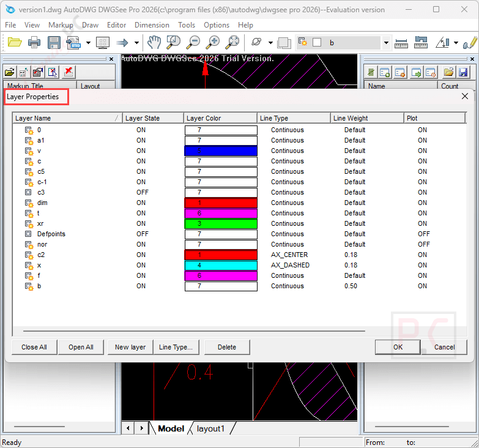Close the Layer Properties dialog with X
479x448 pixels.
(465, 96)
